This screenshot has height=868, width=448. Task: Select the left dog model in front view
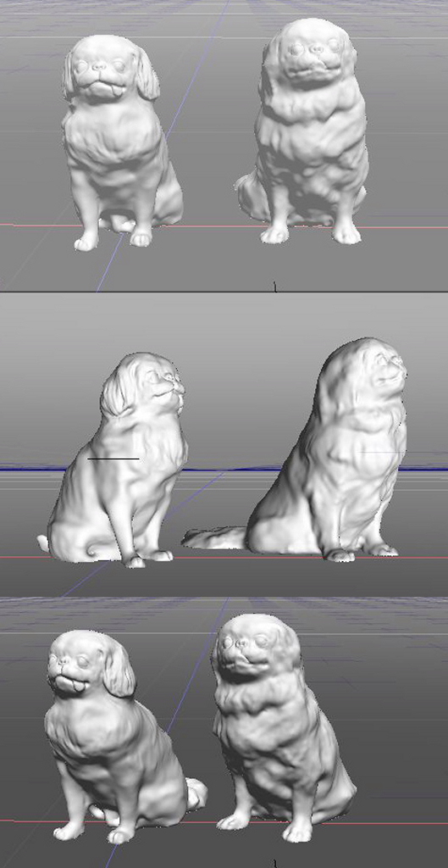122,144
